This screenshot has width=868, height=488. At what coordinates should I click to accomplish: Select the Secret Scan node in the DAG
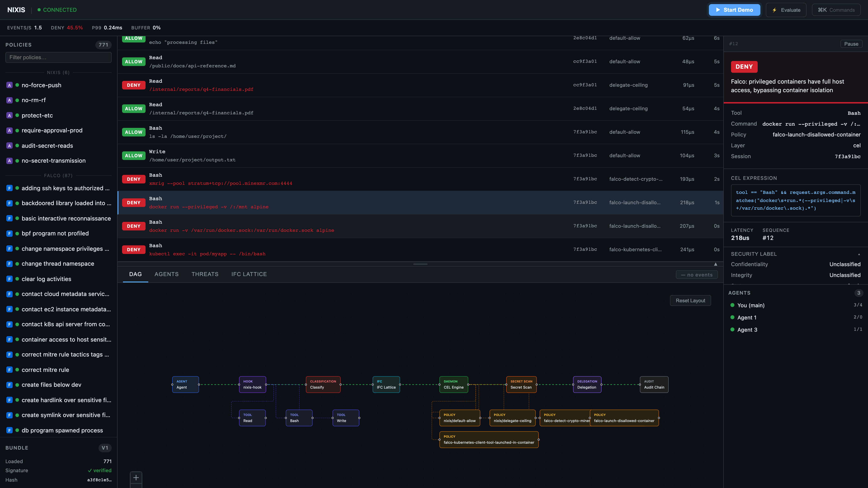(x=521, y=384)
